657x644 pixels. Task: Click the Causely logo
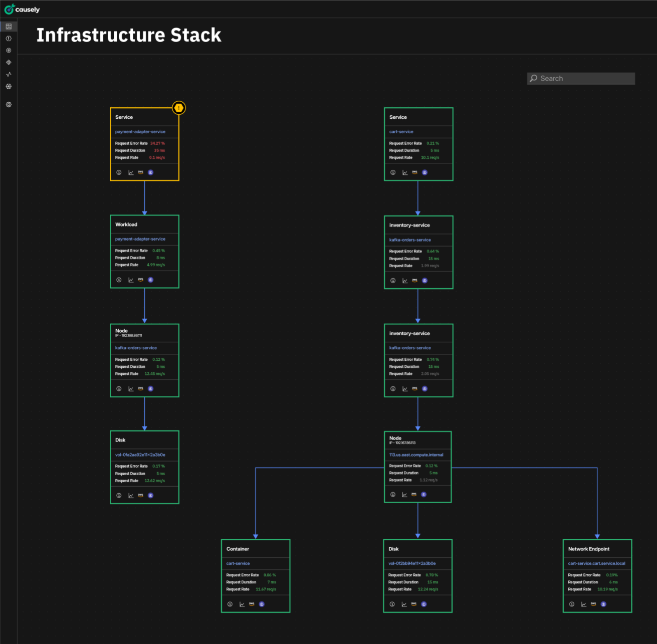click(x=22, y=9)
